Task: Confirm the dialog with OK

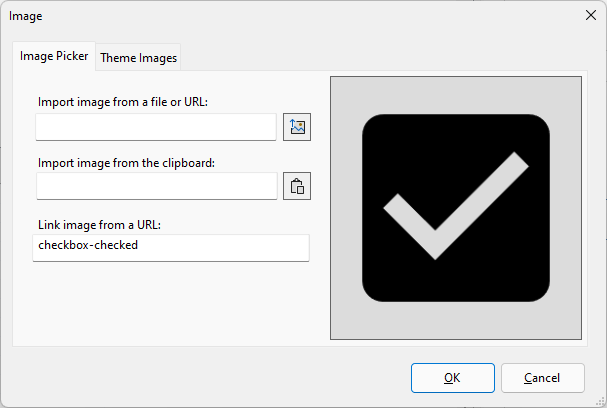Action: pos(453,378)
